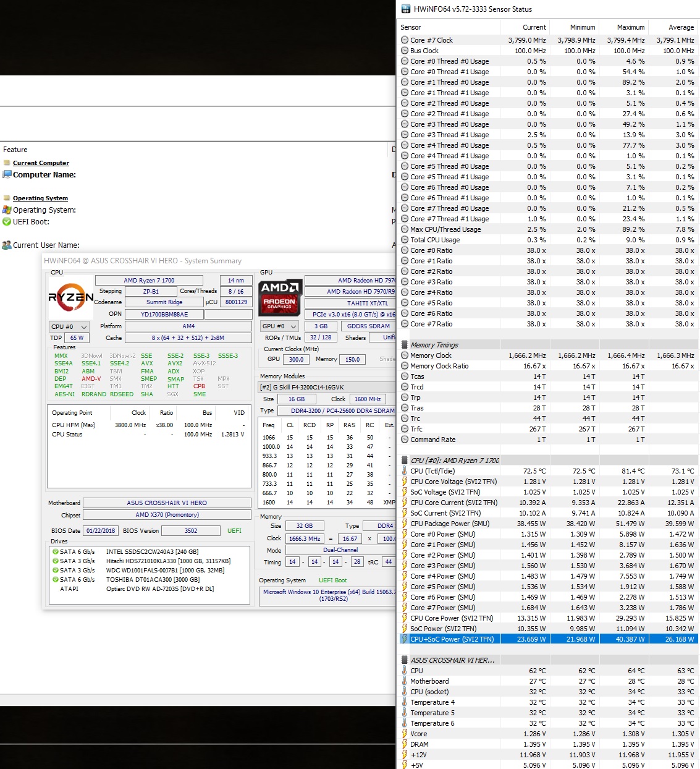Click green check icon for TOSHIBA DT01ACA300 drive
Viewport: 700px width, 769px height.
56,580
